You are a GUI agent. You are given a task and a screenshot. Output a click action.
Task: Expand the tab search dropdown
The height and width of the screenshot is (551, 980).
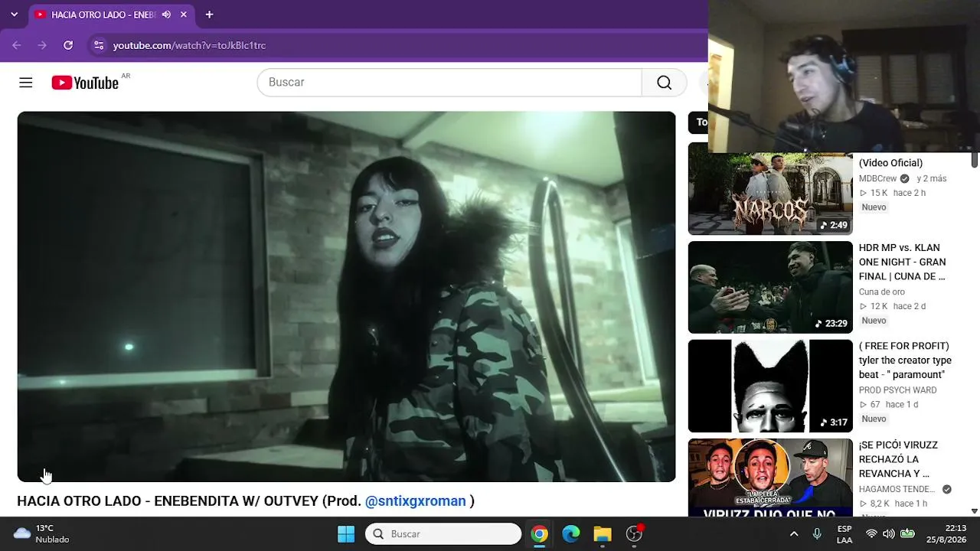pos(14,15)
